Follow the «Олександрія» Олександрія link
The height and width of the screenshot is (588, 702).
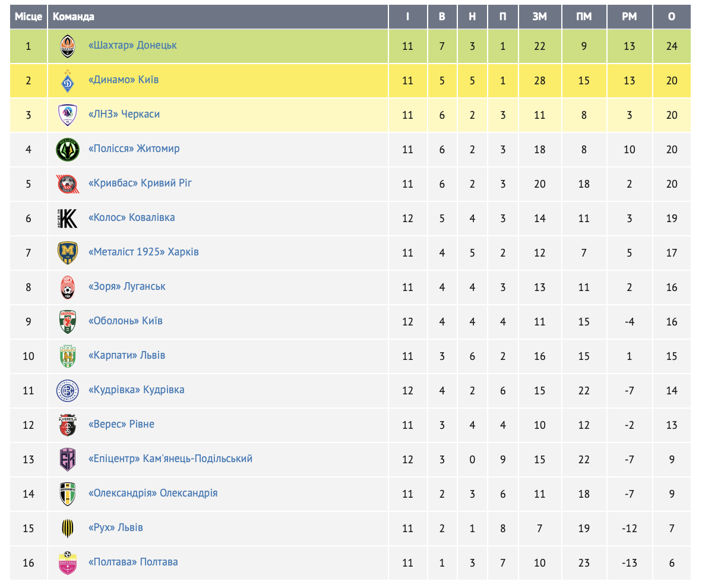[x=153, y=493]
